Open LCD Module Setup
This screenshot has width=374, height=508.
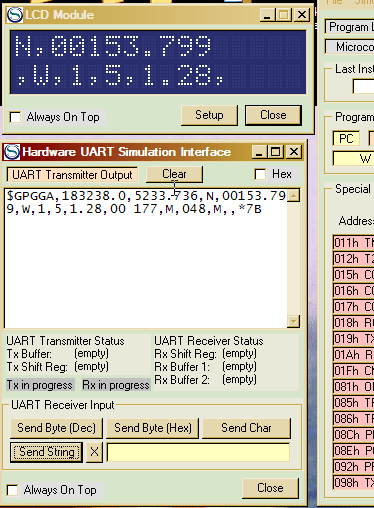209,115
